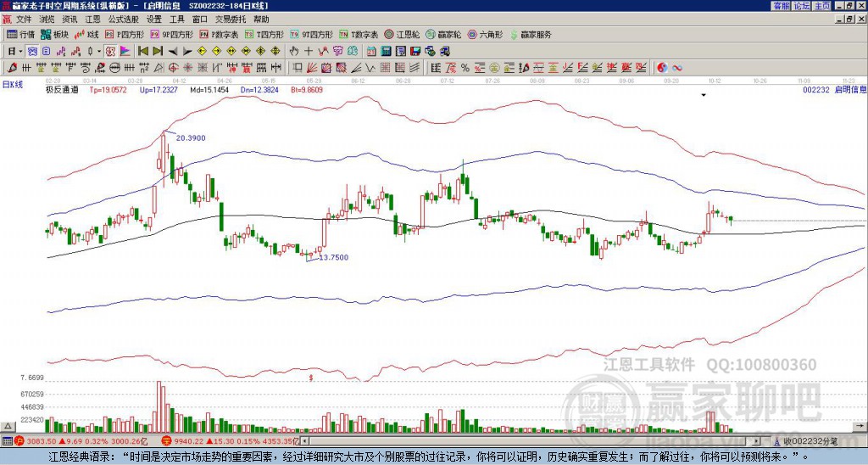Viewport: 868px width, 465px height.
Task: Select the circle with horizontal lines tool
Action: [114, 68]
